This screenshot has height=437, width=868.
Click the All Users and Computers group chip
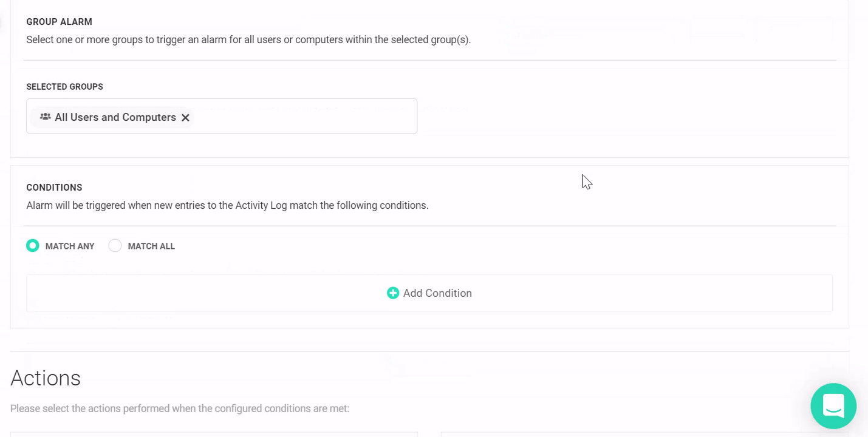[115, 117]
